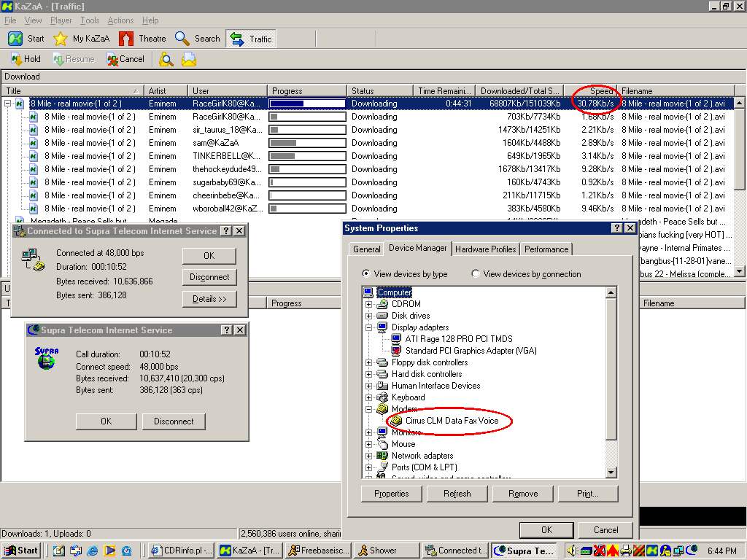Open My KaZaA from the toolbar
Viewport: 747px width, 560px height.
pyautogui.click(x=82, y=39)
